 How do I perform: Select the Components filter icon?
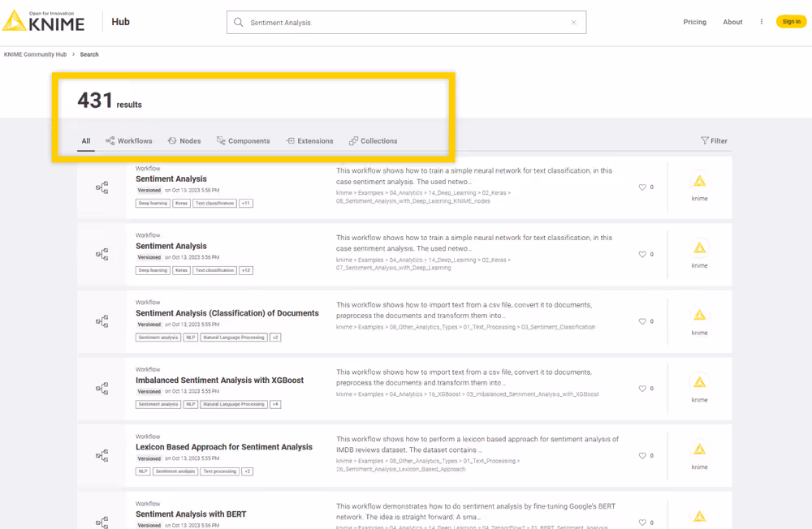tap(220, 140)
